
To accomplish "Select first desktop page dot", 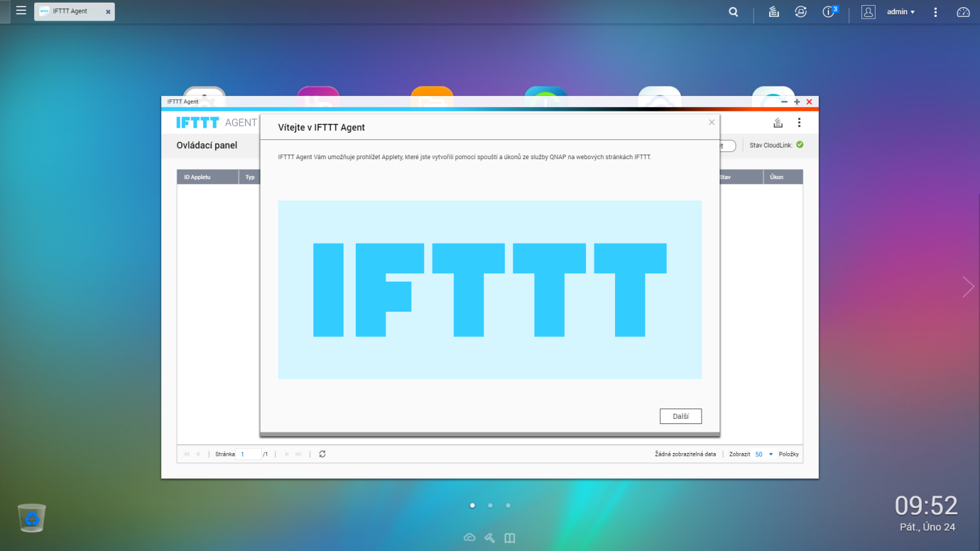I will tap(473, 505).
